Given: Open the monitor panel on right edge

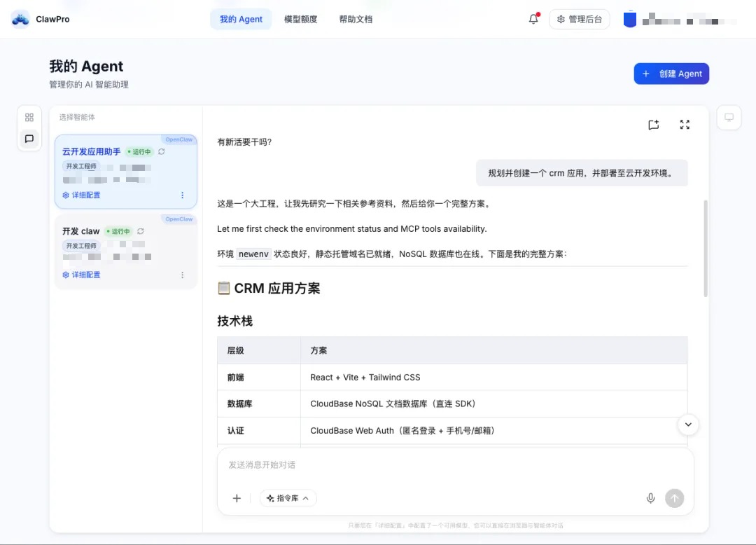Looking at the screenshot, I should coord(729,117).
